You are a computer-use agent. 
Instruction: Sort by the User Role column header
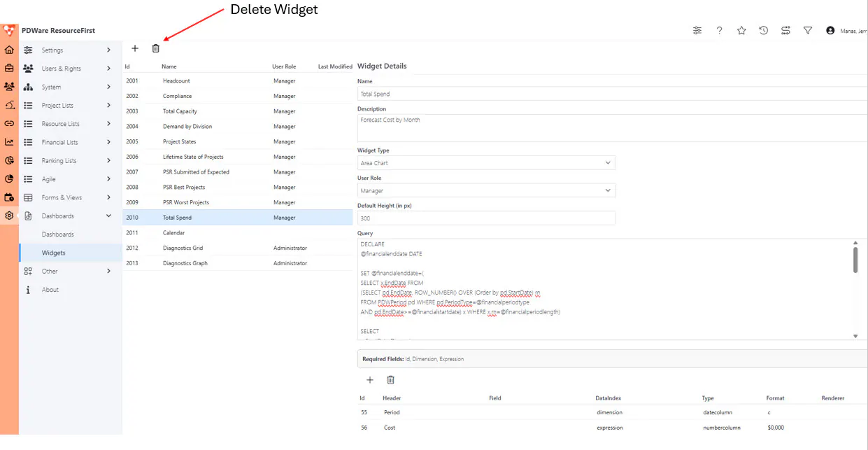284,66
